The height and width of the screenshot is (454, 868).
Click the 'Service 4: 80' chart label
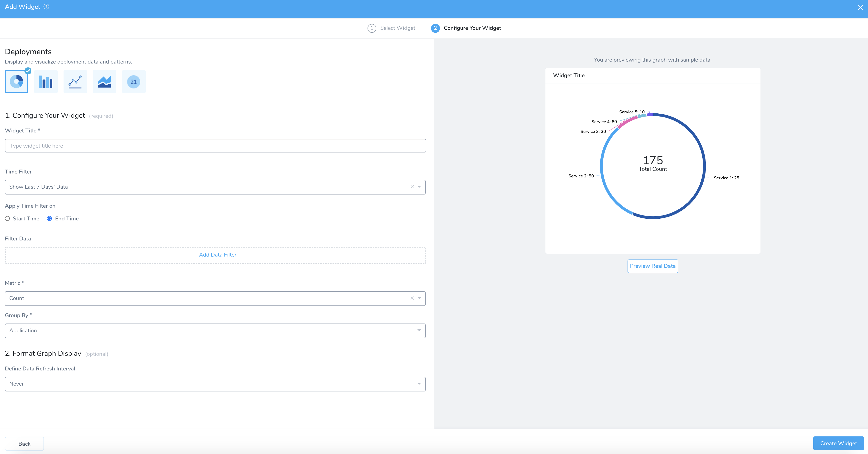(x=604, y=122)
